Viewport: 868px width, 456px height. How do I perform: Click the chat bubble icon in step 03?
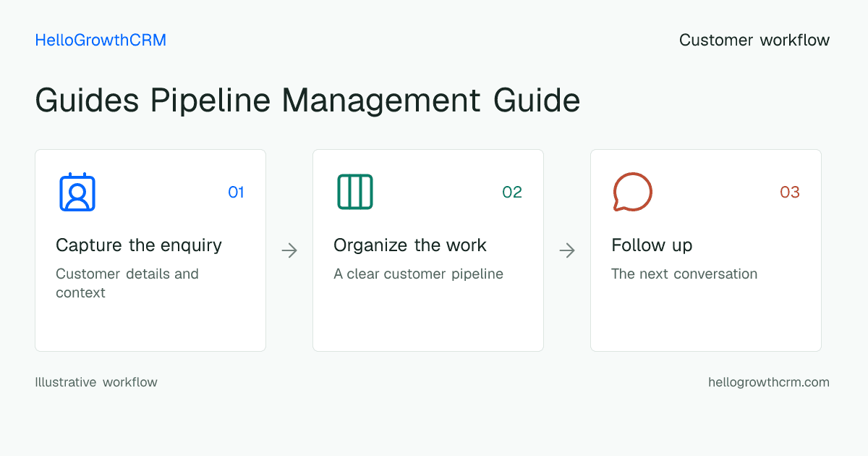633,192
